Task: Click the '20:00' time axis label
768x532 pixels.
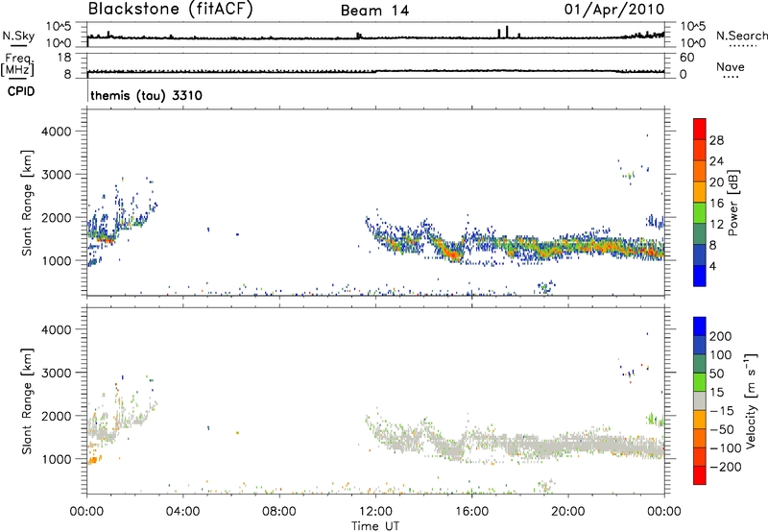Action: (568, 512)
